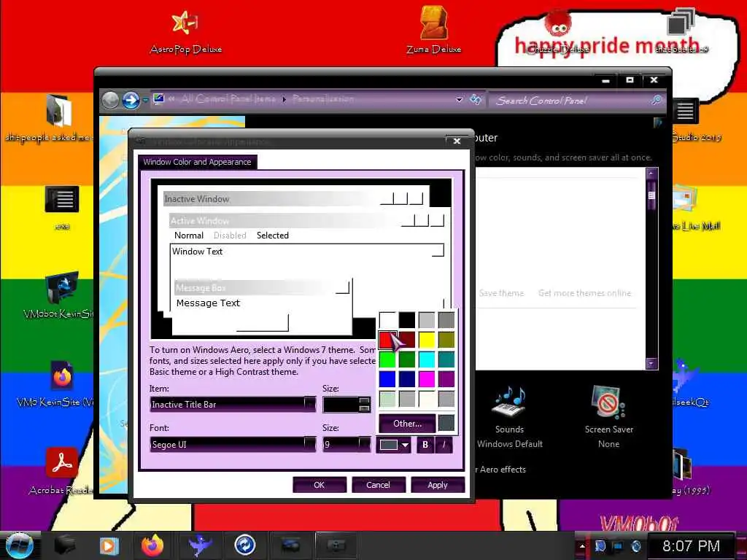Increase the item Size spinner value

point(365,401)
